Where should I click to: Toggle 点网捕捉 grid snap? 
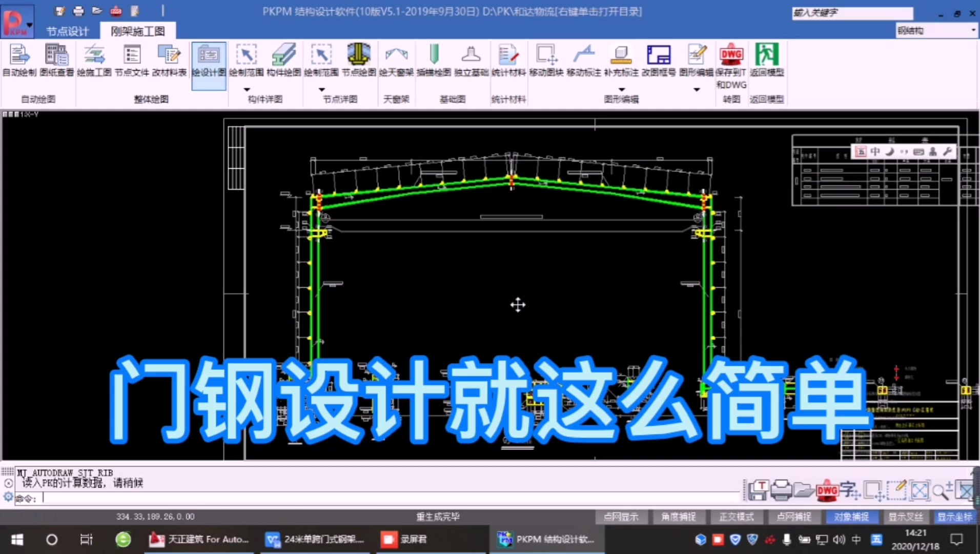794,517
